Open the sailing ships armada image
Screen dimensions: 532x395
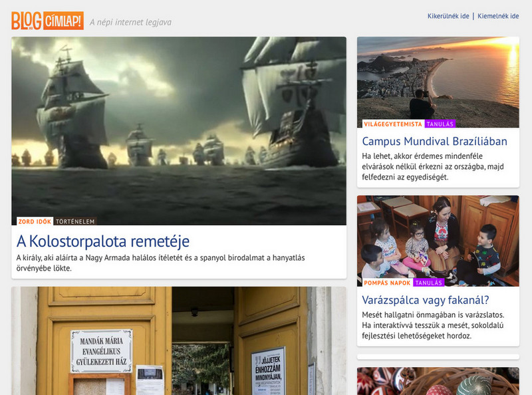179,130
